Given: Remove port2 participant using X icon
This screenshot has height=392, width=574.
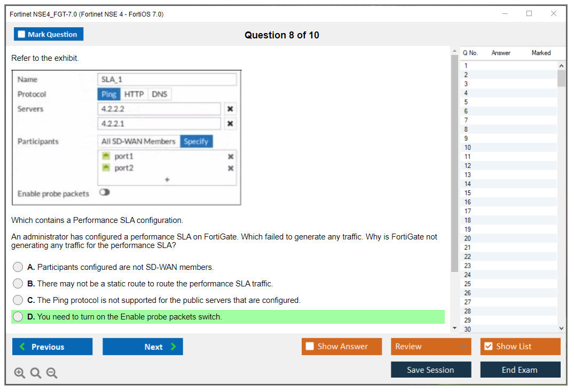Looking at the screenshot, I should coord(231,169).
